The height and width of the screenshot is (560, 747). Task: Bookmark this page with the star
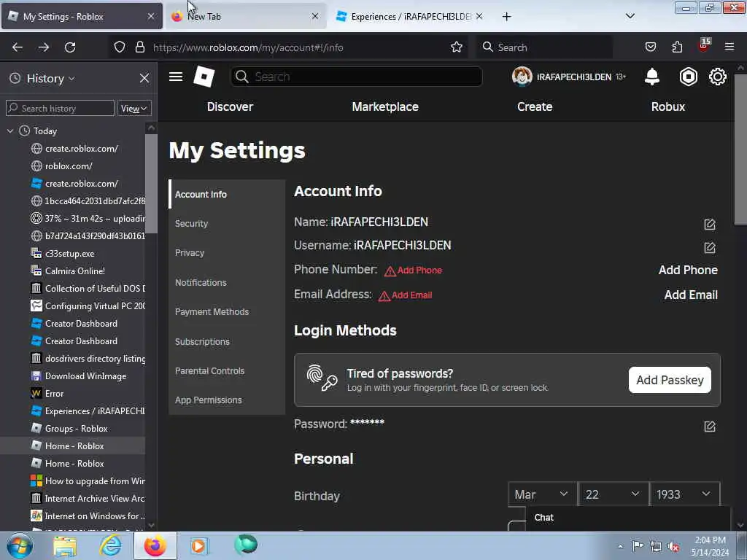(457, 47)
